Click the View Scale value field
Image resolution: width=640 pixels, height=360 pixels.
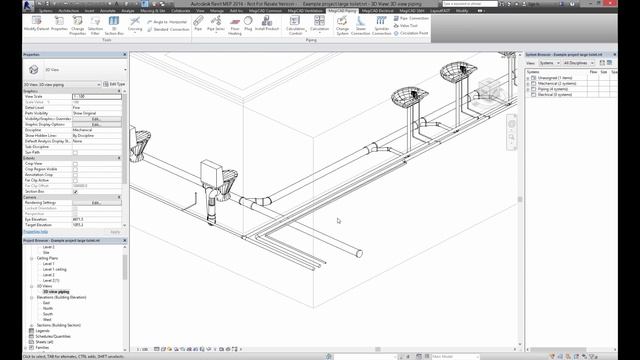coord(97,96)
